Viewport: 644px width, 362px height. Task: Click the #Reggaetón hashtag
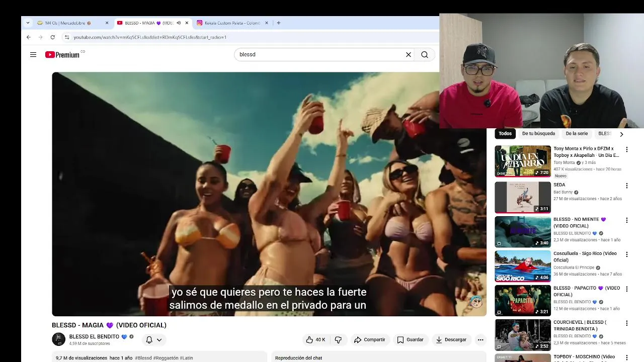tap(166, 358)
